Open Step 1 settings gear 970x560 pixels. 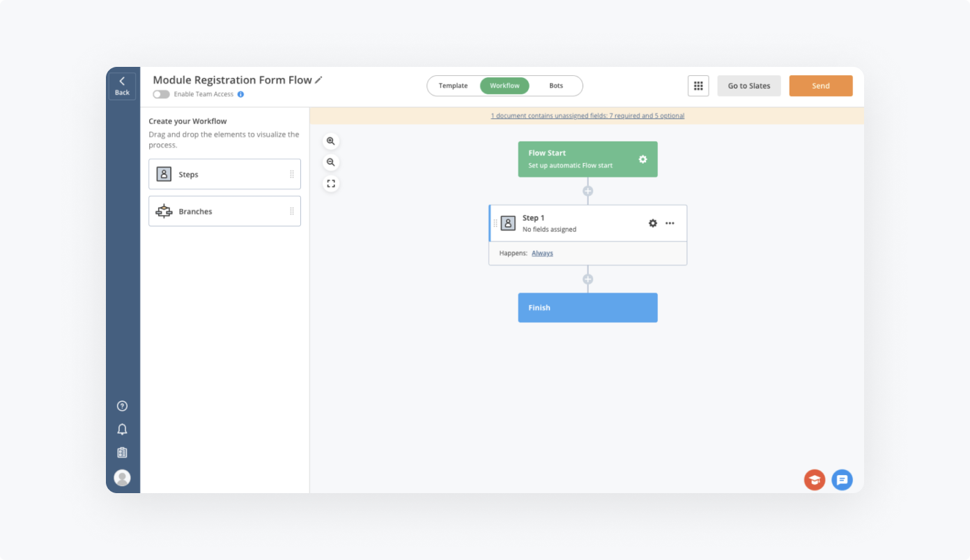(652, 224)
